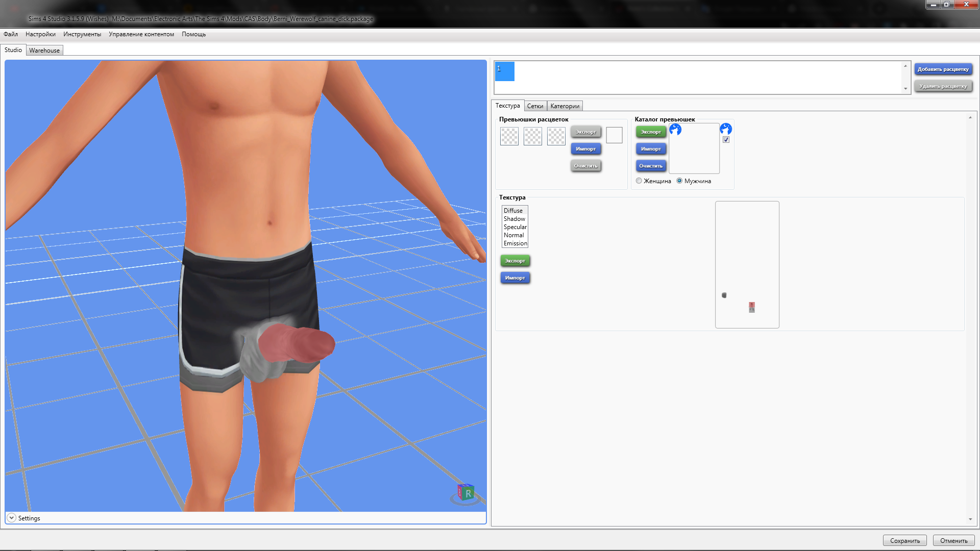Image resolution: width=980 pixels, height=551 pixels.
Task: Click the rotation cube in the 3D viewport
Action: (465, 493)
